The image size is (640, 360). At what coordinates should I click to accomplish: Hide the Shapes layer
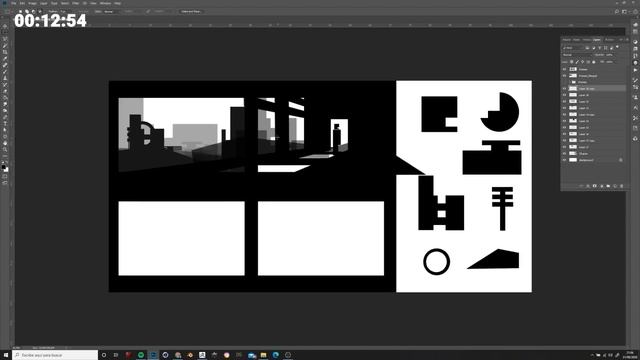pyautogui.click(x=564, y=153)
